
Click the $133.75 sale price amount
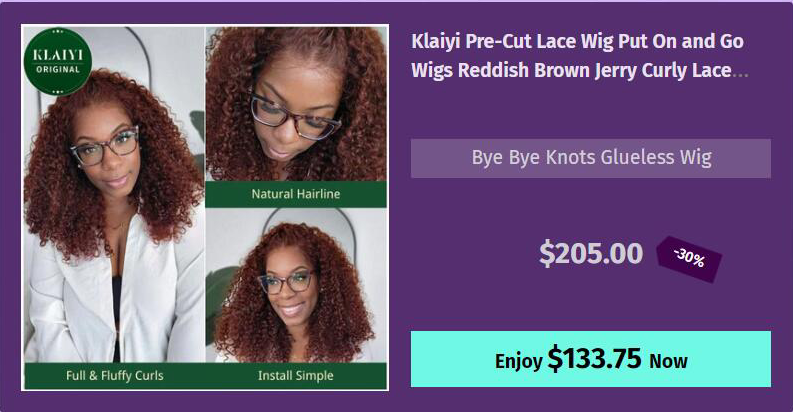click(x=594, y=358)
